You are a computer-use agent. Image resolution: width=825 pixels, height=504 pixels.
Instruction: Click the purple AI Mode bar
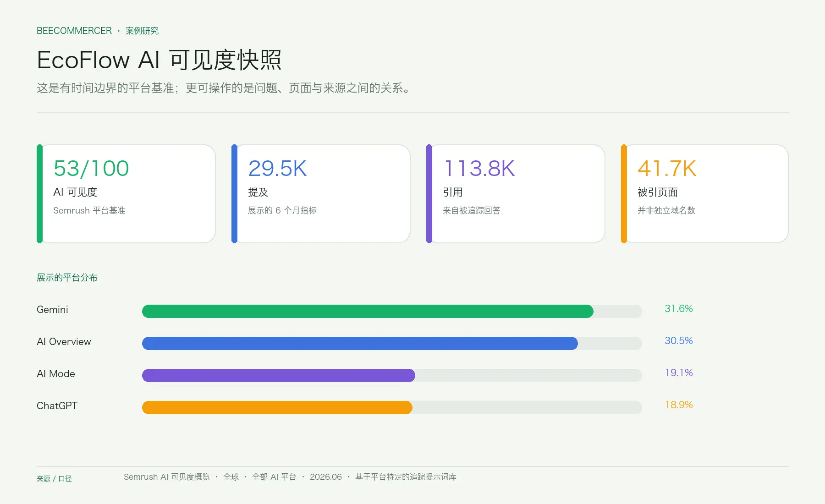(x=279, y=375)
